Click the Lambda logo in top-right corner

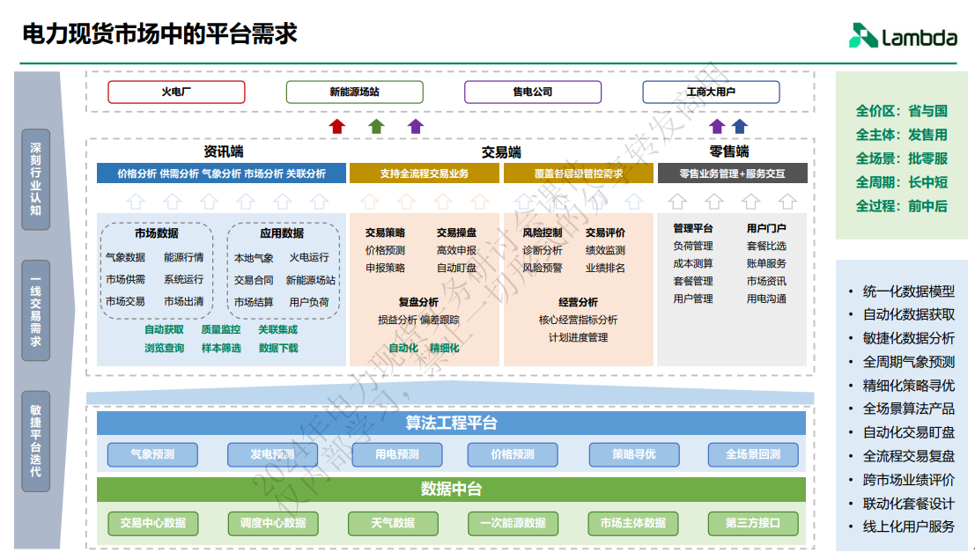pyautogui.click(x=903, y=36)
